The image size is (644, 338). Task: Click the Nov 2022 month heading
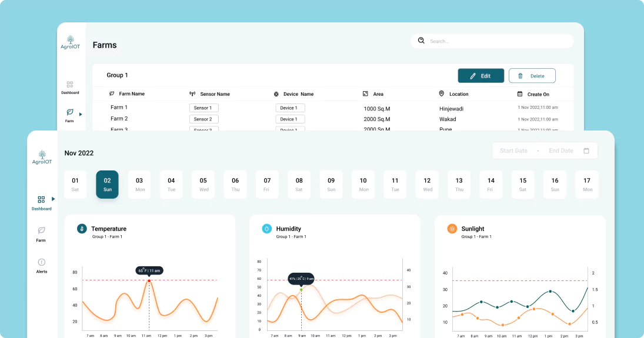79,153
